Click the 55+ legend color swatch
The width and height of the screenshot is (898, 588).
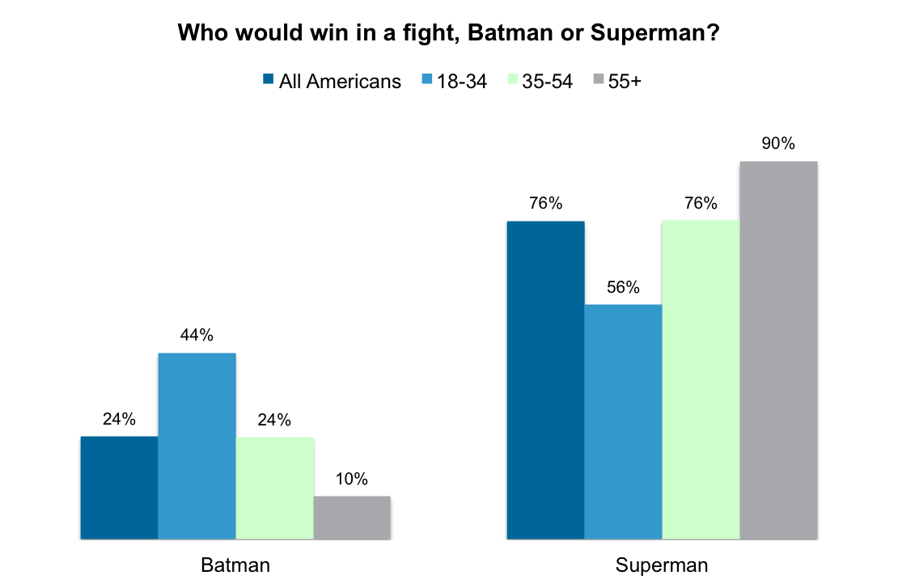[x=599, y=79]
